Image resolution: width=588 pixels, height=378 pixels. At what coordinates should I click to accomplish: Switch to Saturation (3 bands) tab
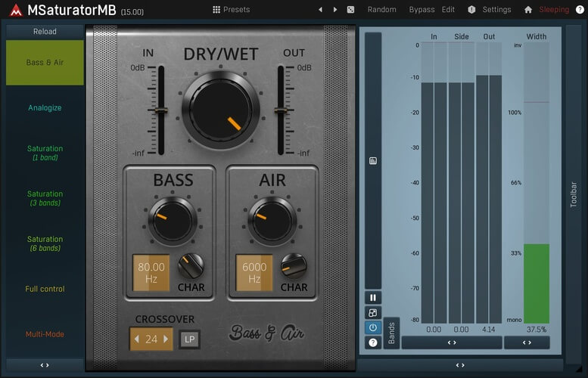coord(45,198)
